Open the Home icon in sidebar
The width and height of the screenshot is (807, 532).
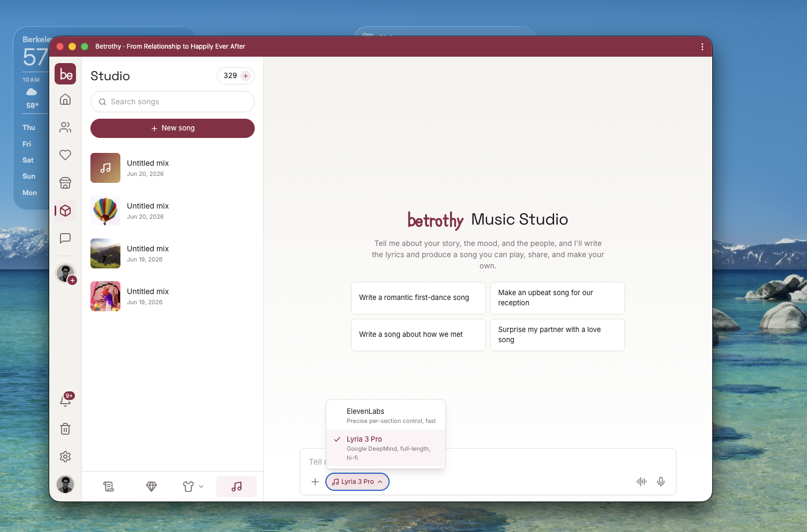point(65,99)
